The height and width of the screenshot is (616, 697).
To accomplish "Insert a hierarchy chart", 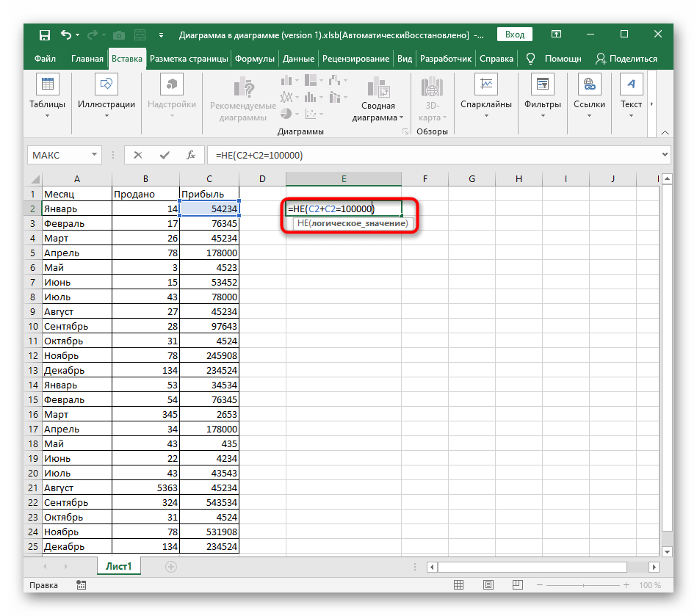I will pos(314,81).
